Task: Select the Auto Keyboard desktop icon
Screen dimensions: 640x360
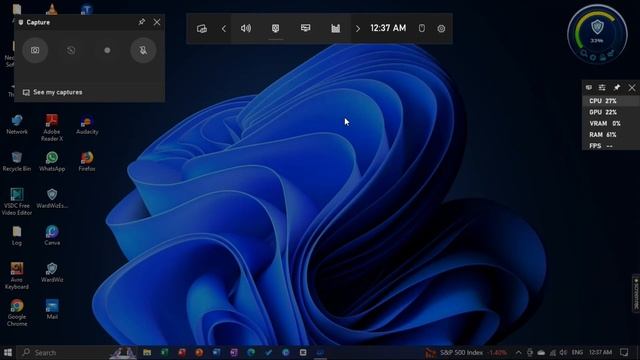Action: (x=17, y=276)
